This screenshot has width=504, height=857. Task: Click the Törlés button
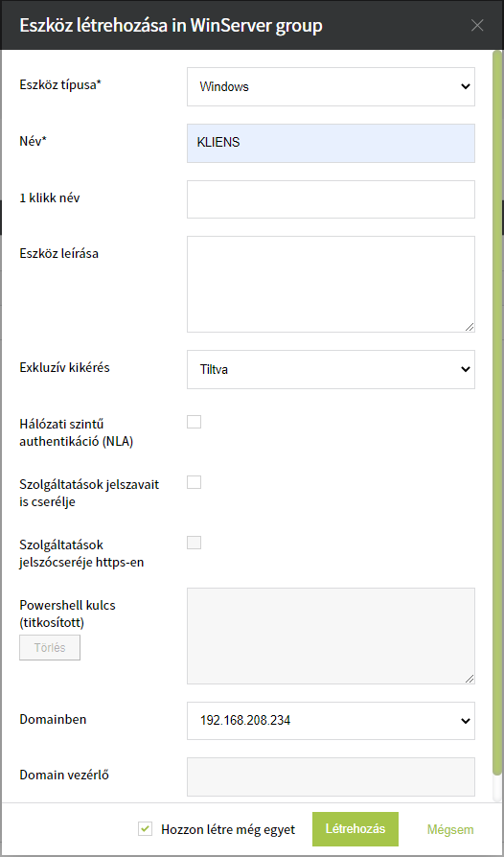[50, 648]
